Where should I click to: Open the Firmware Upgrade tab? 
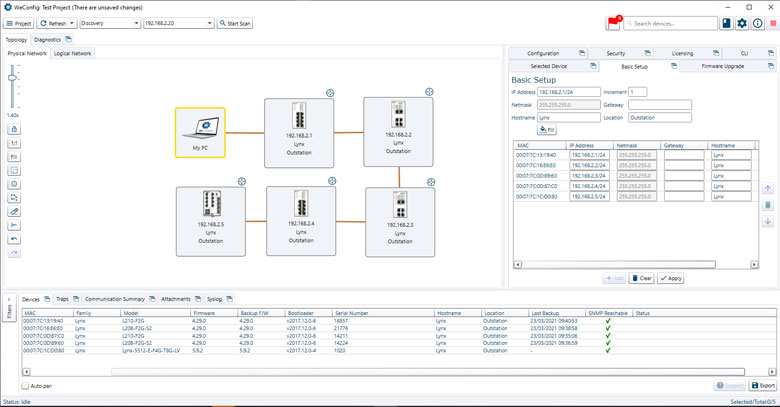pyautogui.click(x=723, y=66)
